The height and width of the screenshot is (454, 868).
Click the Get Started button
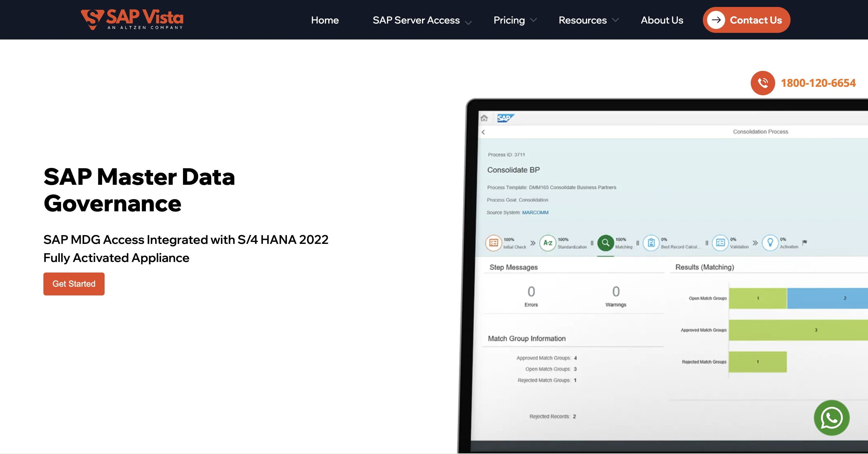click(x=74, y=284)
